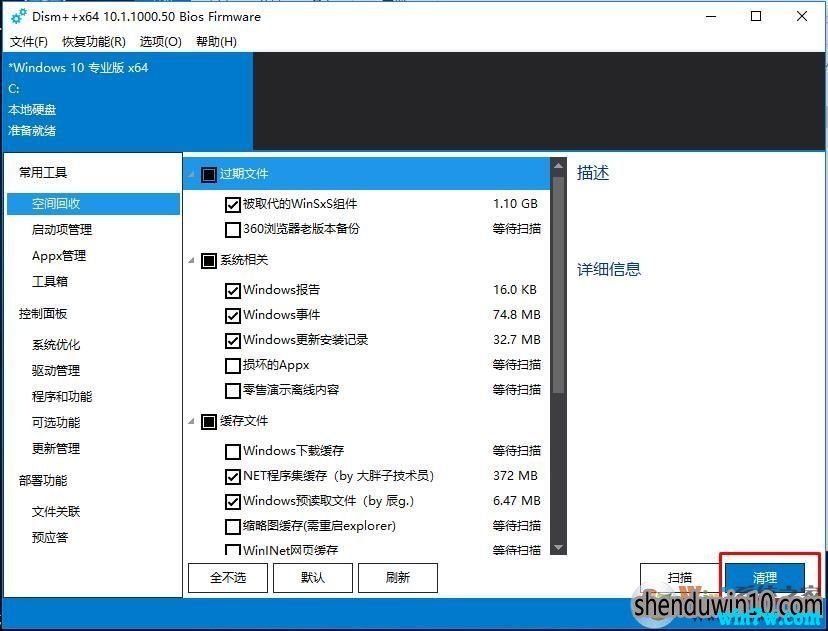This screenshot has height=631, width=828.
Task: Select 空间回收 in the sidebar
Action: 93,204
